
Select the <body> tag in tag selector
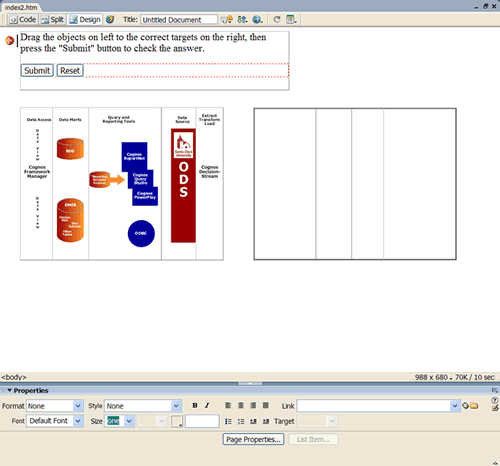click(x=14, y=377)
